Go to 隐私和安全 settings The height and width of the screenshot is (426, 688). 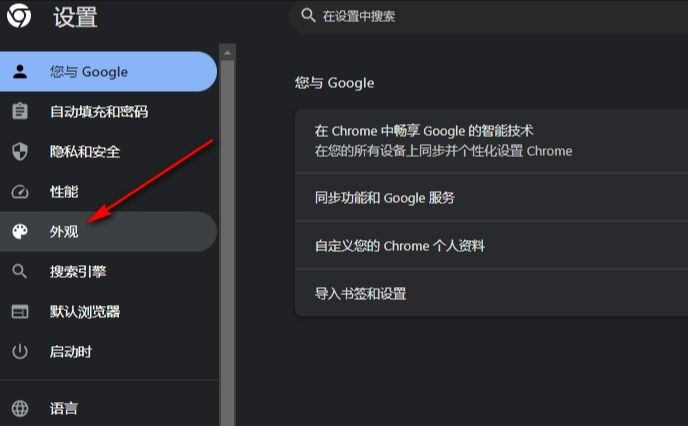tap(108, 151)
